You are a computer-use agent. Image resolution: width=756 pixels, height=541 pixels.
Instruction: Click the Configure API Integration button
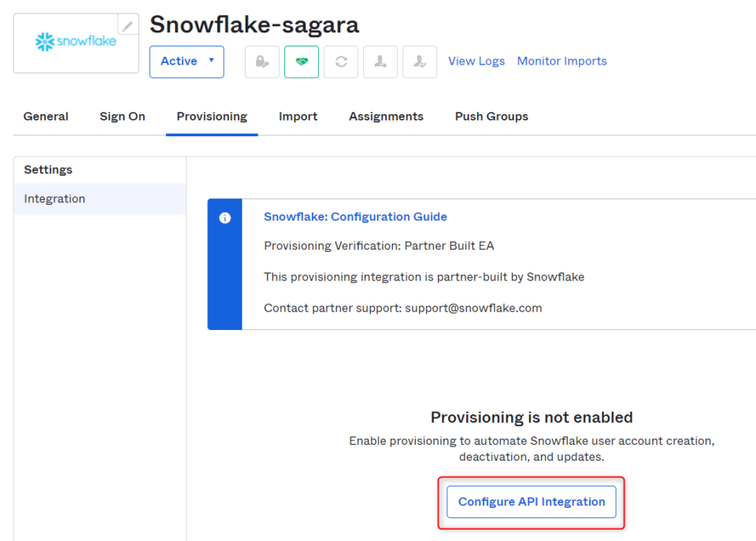[531, 502]
